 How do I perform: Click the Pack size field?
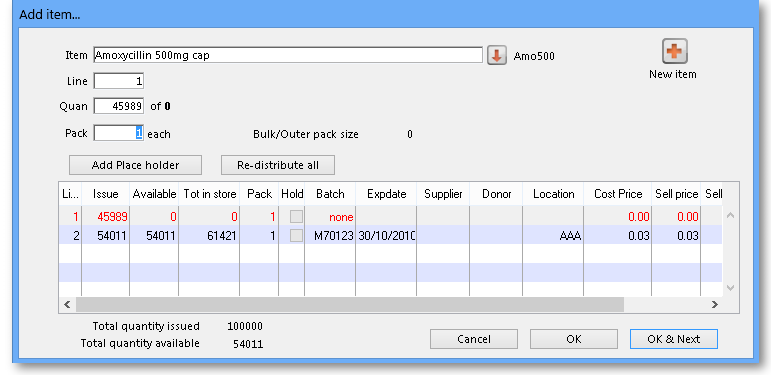[119, 133]
